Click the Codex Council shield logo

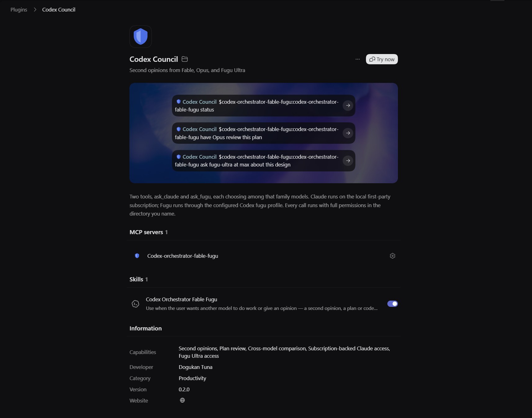[141, 37]
